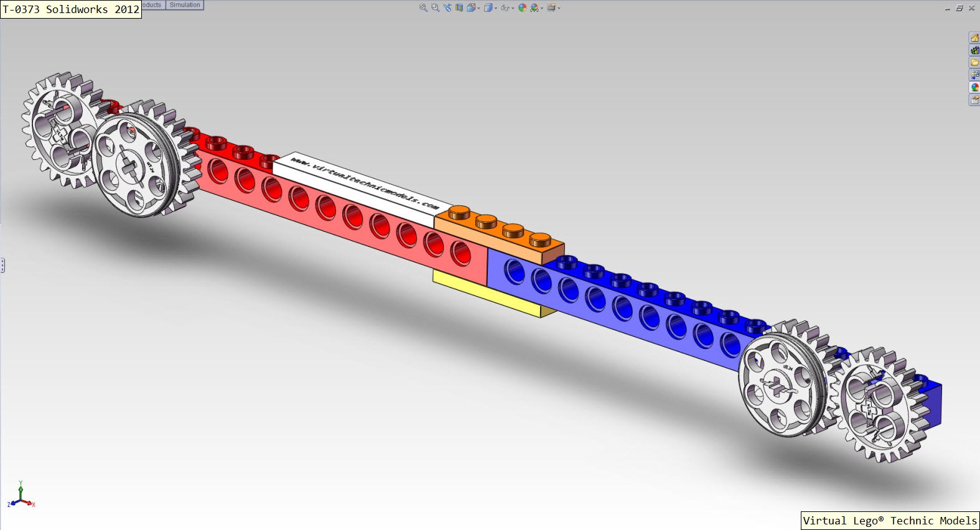
Task: Click the Zoom to Fit icon
Action: (423, 7)
